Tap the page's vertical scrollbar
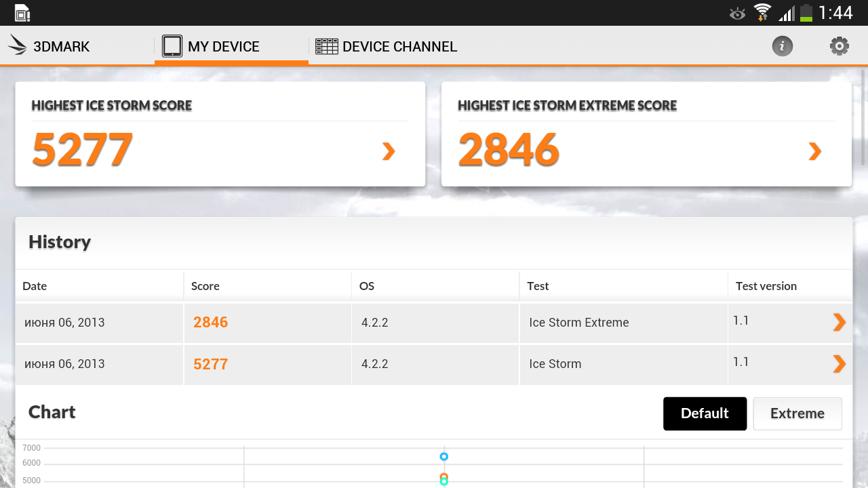 click(863, 117)
